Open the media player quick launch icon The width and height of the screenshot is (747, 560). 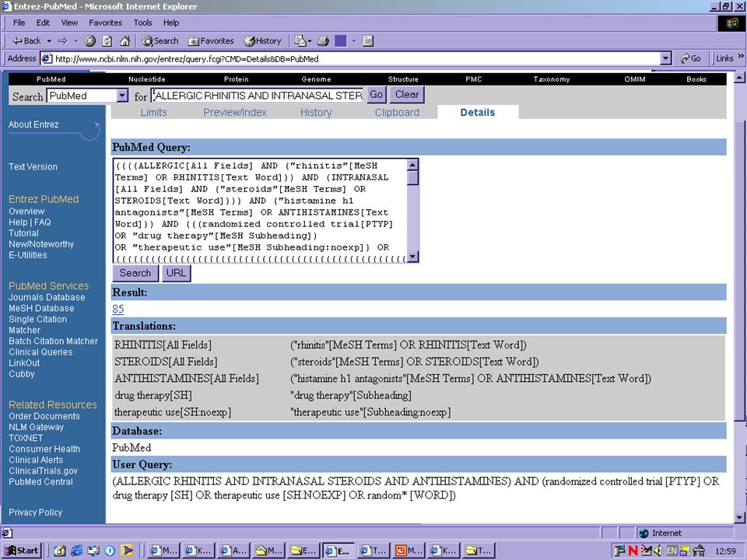click(x=127, y=551)
